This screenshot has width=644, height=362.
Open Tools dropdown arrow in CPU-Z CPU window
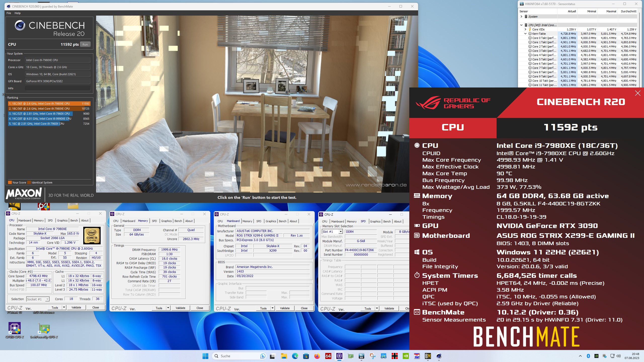click(64, 307)
